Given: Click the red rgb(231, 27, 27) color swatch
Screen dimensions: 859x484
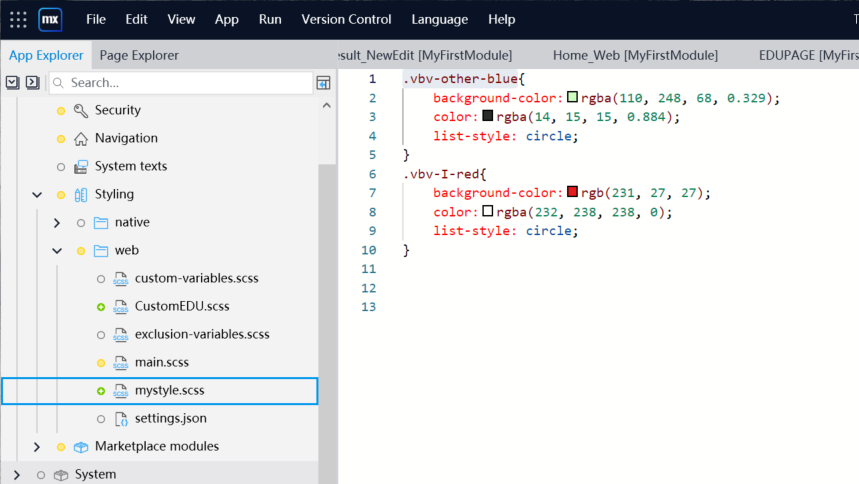Looking at the screenshot, I should pyautogui.click(x=572, y=192).
